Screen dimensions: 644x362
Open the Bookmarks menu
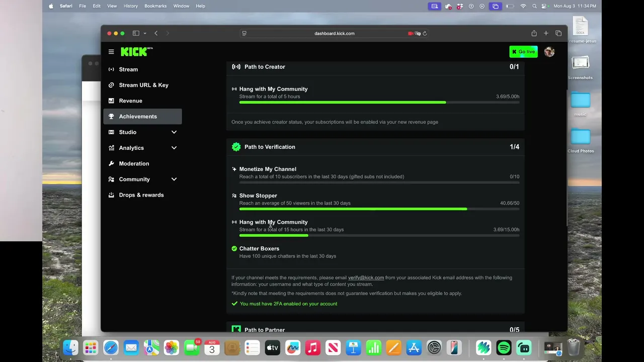155,6
